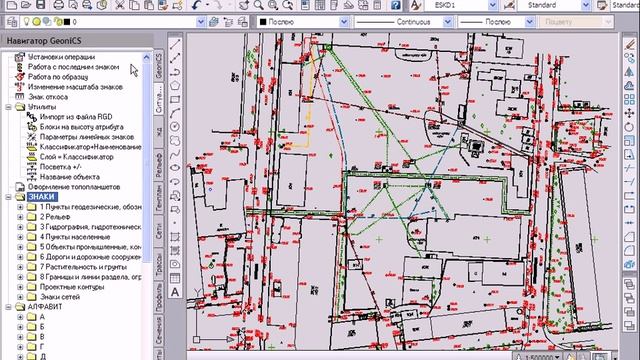
Task: Expand the 'Б' alphabet folder
Action: tap(20, 327)
